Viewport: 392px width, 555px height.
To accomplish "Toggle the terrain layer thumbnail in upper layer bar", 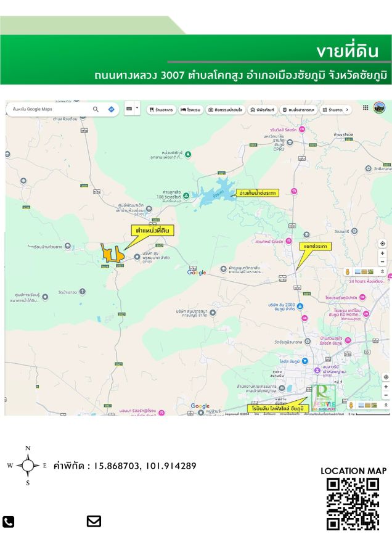I will (369, 271).
